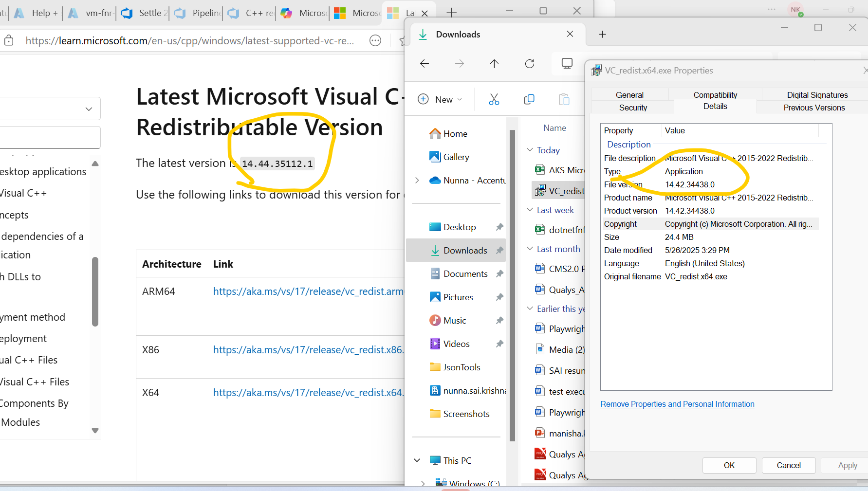Select the VC_redist file in file list
Image resolution: width=868 pixels, height=491 pixels.
point(559,191)
